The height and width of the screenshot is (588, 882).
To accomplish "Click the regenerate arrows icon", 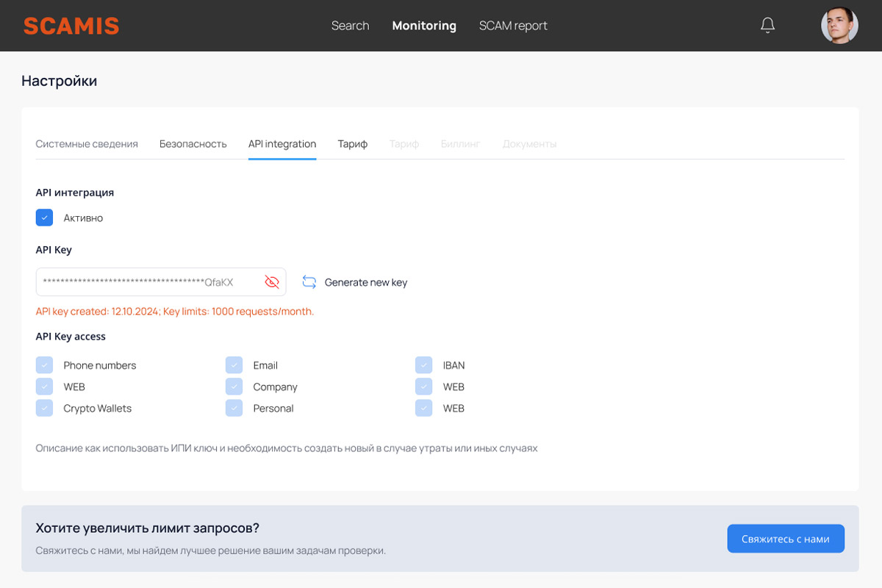I will click(x=309, y=282).
